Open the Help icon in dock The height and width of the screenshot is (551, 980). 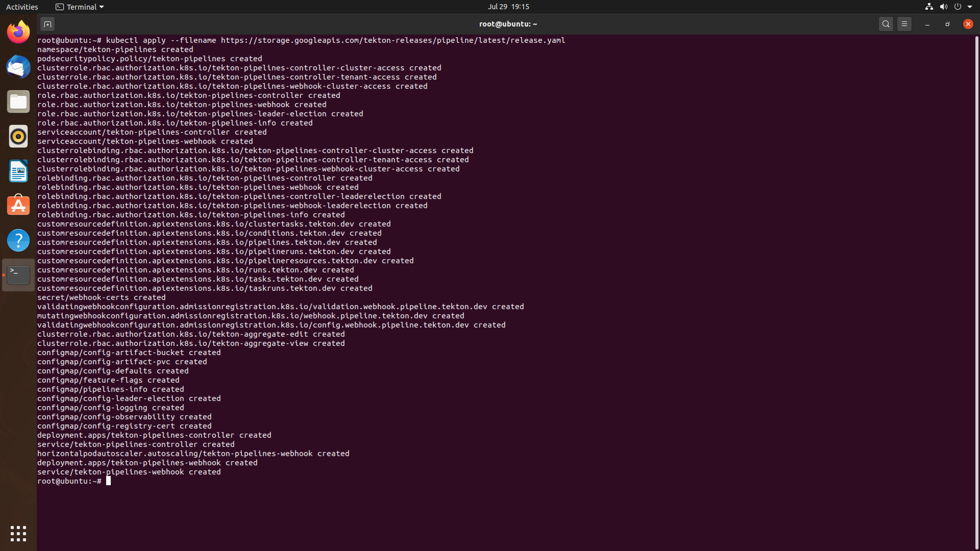tap(18, 240)
